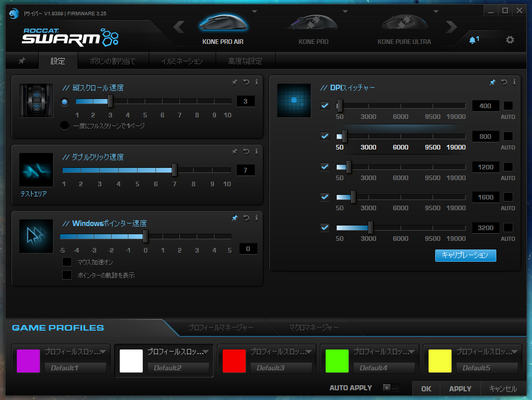532x400 pixels.
Task: Click the 3200 DPI value field
Action: pyautogui.click(x=486, y=228)
